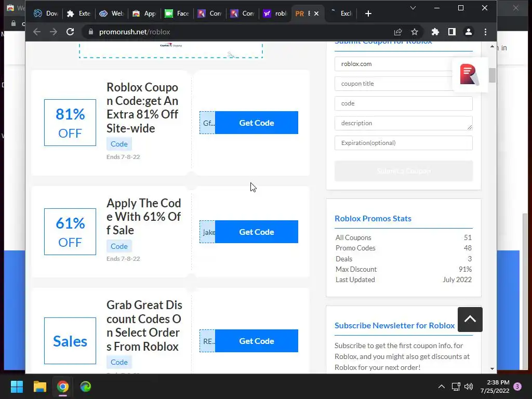Open the Extensions puzzle icon
532x399 pixels.
(435, 32)
